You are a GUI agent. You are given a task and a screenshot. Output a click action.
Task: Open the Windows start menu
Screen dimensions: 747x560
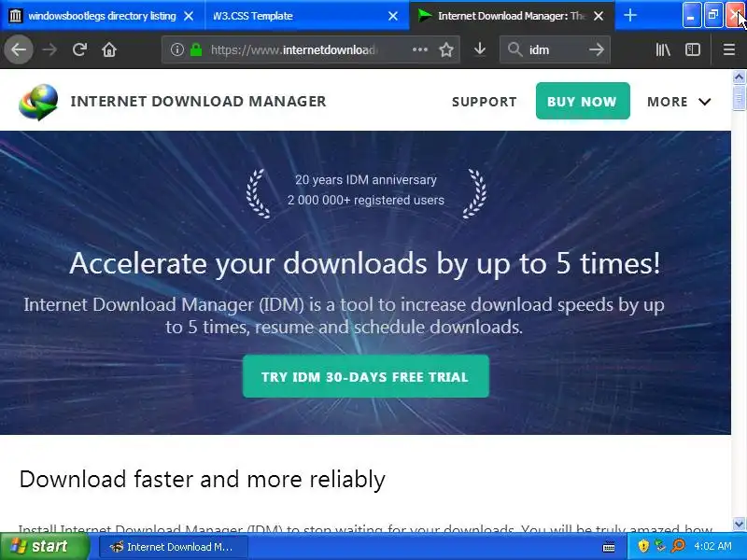[x=45, y=546]
